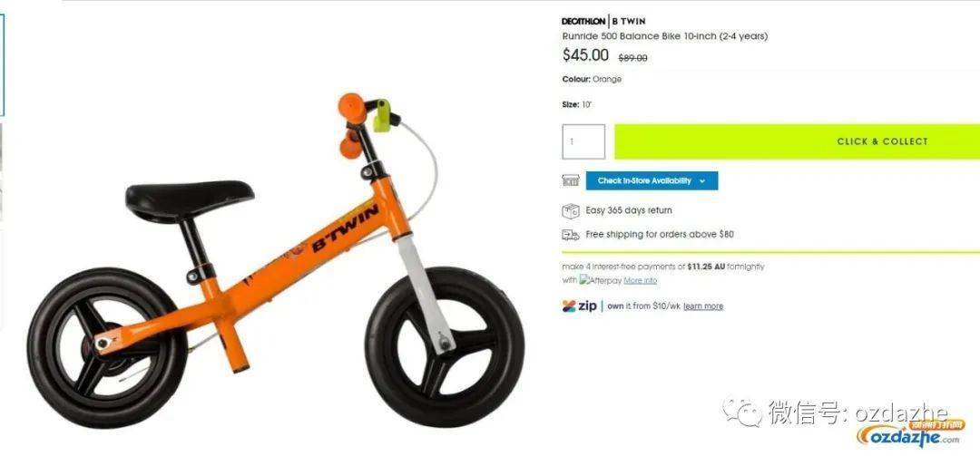This screenshot has height=456, width=980.
Task: Click the orange balance bike main image
Action: coord(275,259)
